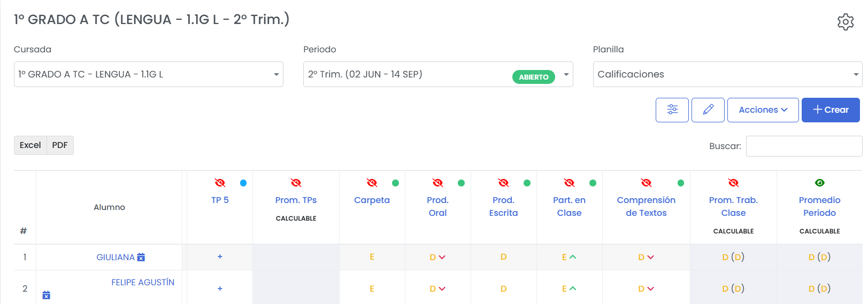
Task: Open the Cursada dropdown
Action: 148,74
